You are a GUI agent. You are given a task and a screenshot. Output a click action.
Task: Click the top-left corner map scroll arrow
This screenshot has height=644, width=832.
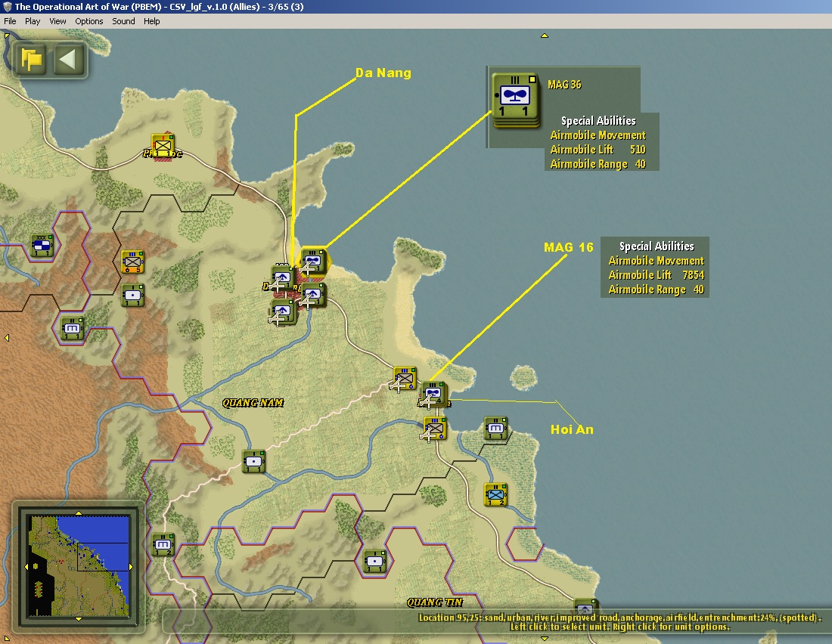(x=7, y=36)
